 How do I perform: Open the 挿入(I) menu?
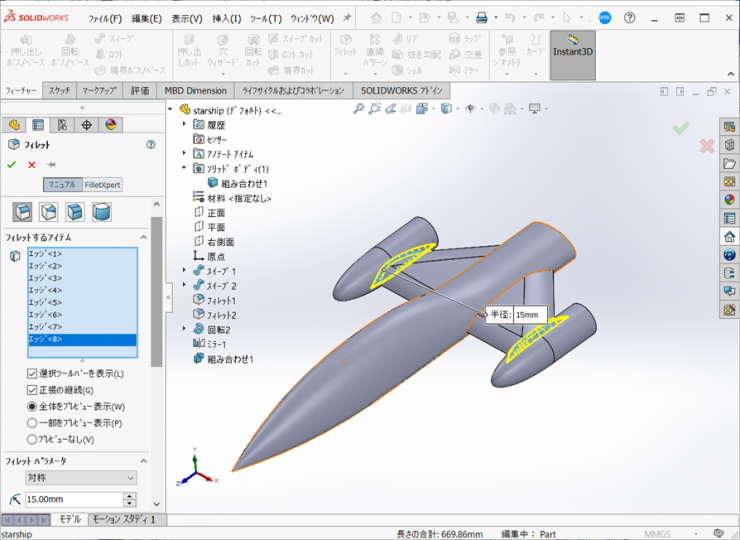[227, 18]
